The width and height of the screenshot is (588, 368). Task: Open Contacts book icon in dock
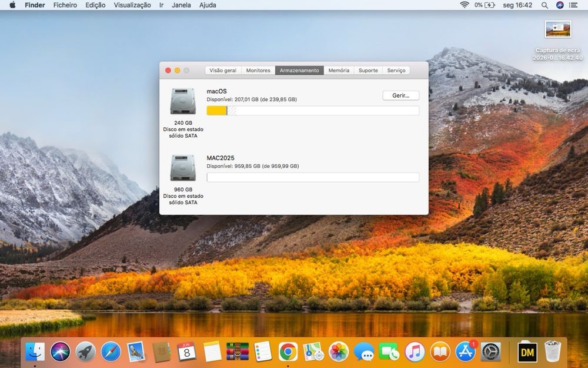click(162, 352)
